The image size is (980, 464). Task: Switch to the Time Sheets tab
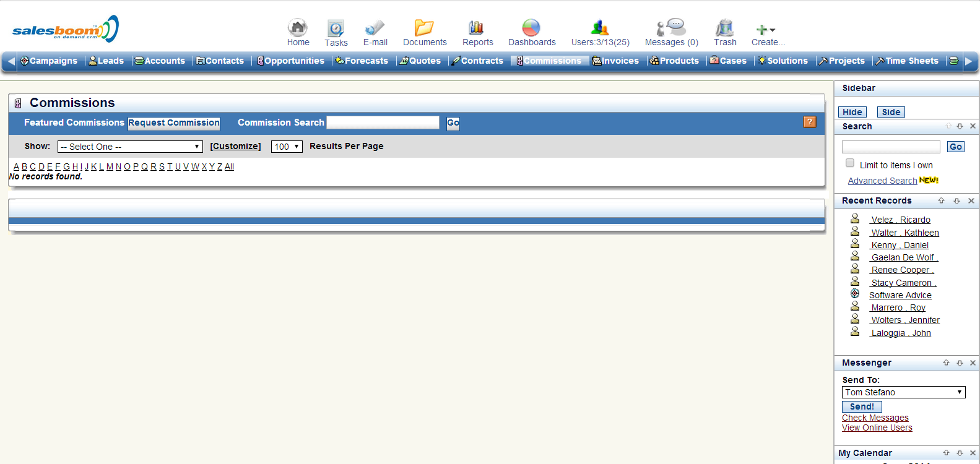coord(907,61)
